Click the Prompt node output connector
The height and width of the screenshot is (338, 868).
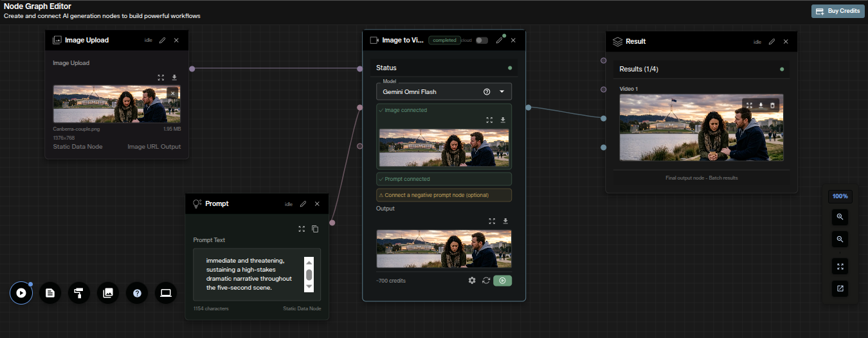(332, 223)
